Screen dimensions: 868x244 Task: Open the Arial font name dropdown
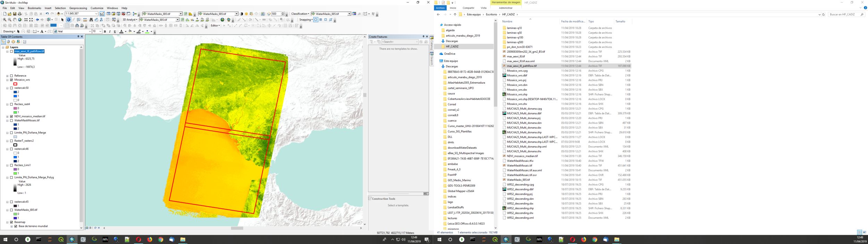[x=90, y=32]
